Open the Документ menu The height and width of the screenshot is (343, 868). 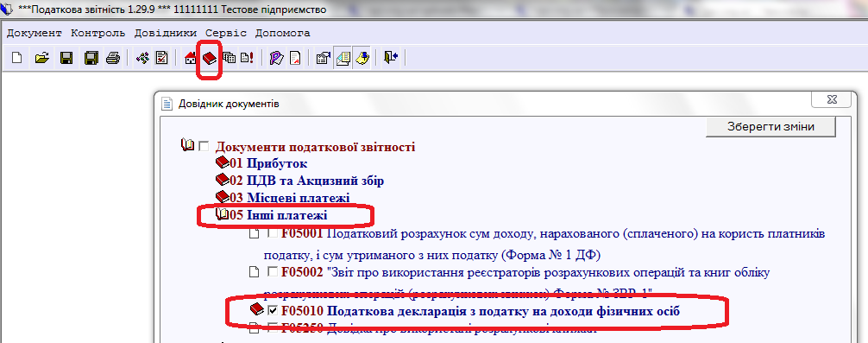tap(35, 33)
